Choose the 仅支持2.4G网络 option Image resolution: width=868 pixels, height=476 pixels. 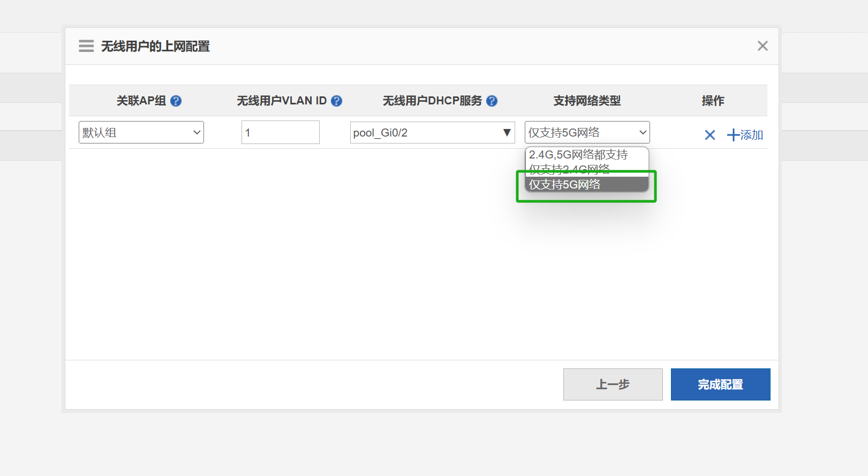pyautogui.click(x=570, y=170)
